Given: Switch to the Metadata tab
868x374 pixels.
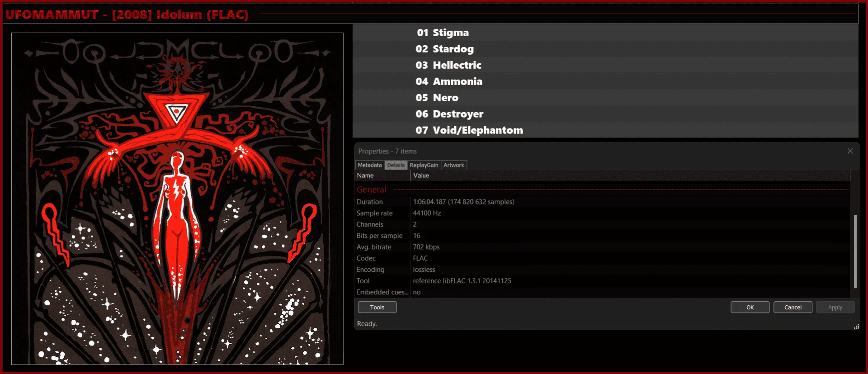Looking at the screenshot, I should [370, 165].
